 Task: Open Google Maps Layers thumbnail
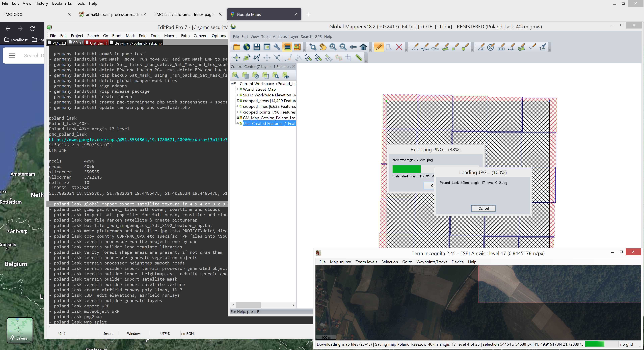(20, 330)
